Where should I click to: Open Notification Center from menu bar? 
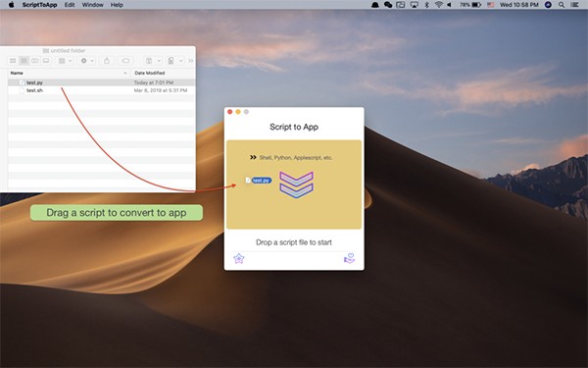pyautogui.click(x=574, y=5)
